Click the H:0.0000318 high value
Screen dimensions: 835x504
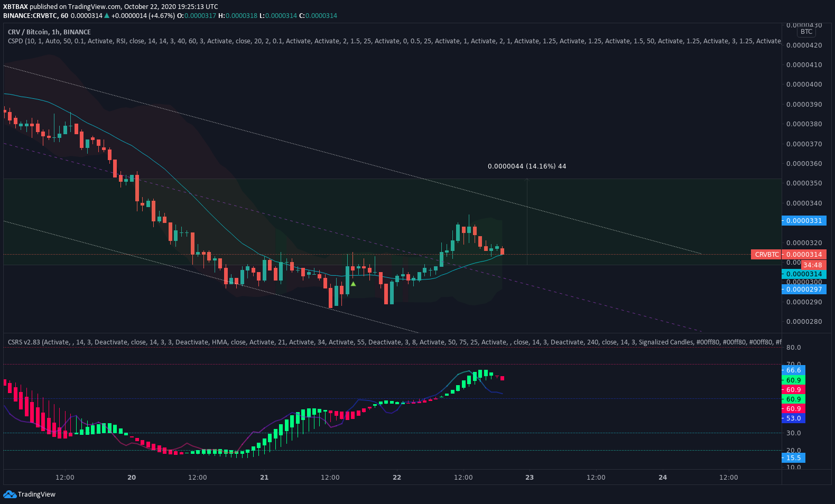[x=238, y=16]
